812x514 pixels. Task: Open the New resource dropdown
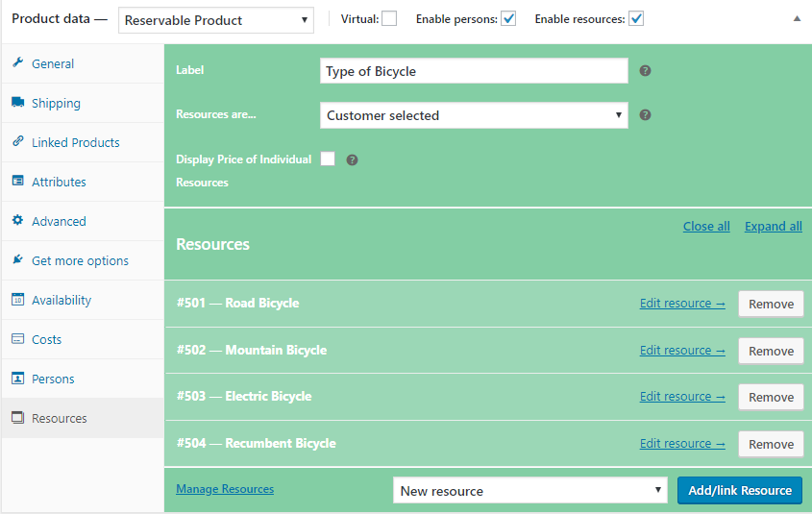[529, 491]
